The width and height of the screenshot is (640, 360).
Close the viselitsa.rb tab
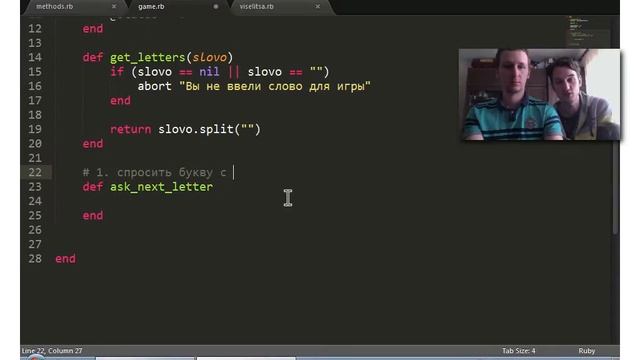(x=318, y=7)
